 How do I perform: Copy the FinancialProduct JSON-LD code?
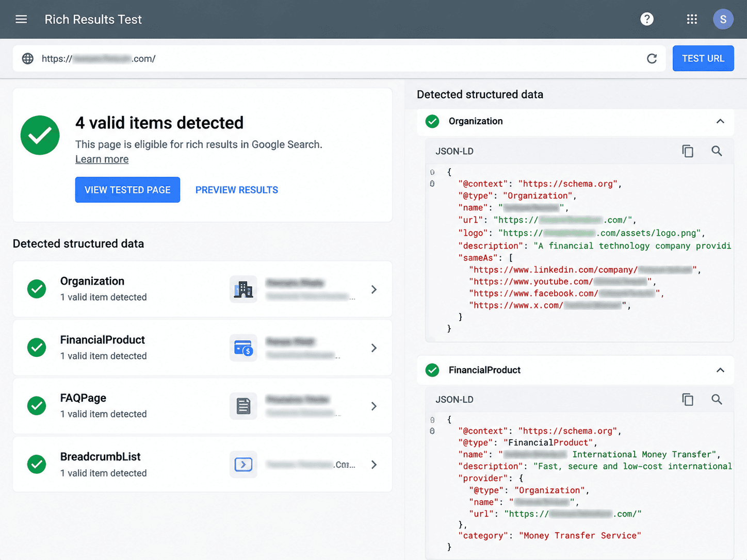click(x=688, y=400)
